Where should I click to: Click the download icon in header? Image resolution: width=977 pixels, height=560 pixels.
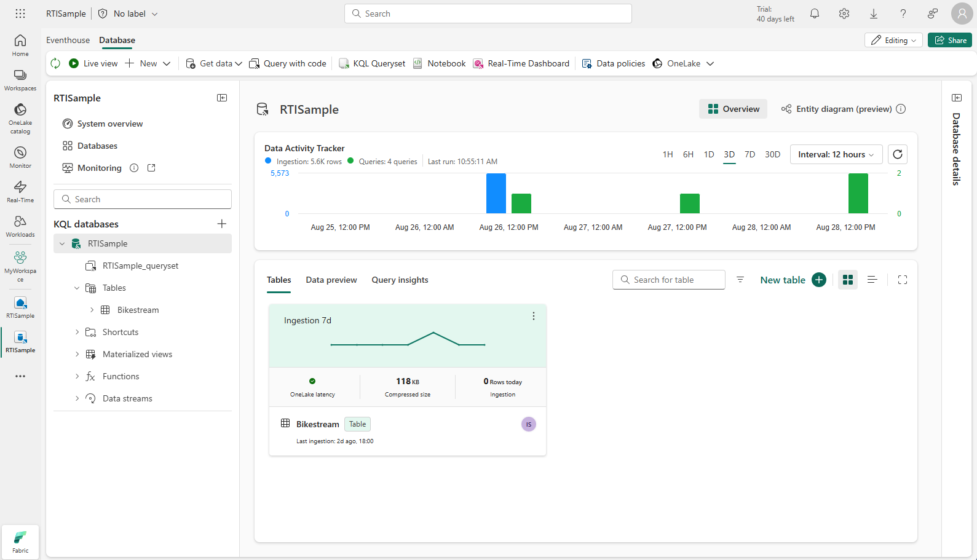(x=874, y=14)
